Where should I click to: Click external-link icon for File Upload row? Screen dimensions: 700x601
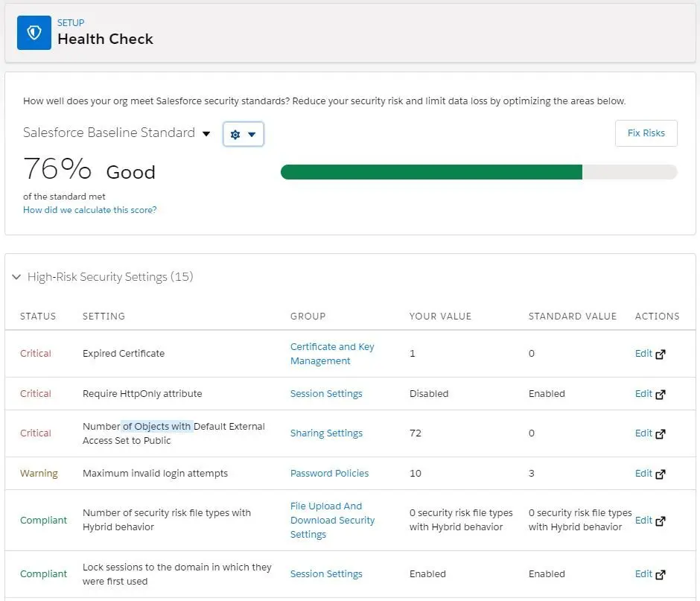[661, 521]
